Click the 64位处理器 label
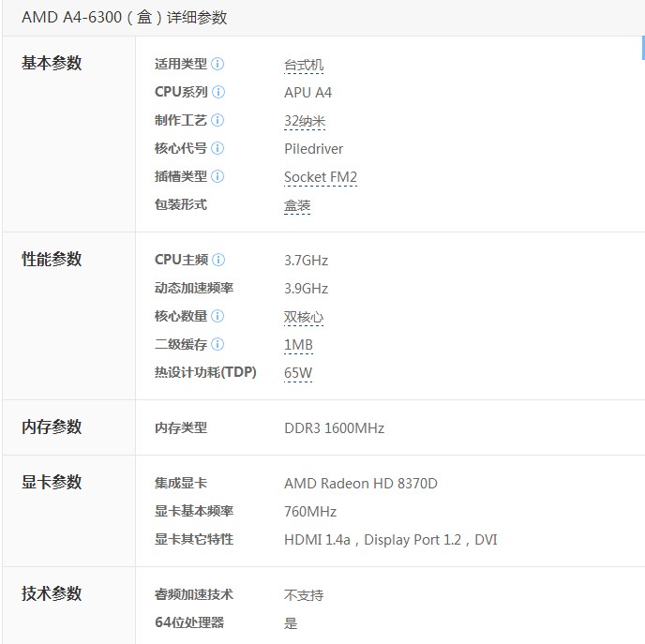Screen dimensions: 645x644 click(189, 622)
